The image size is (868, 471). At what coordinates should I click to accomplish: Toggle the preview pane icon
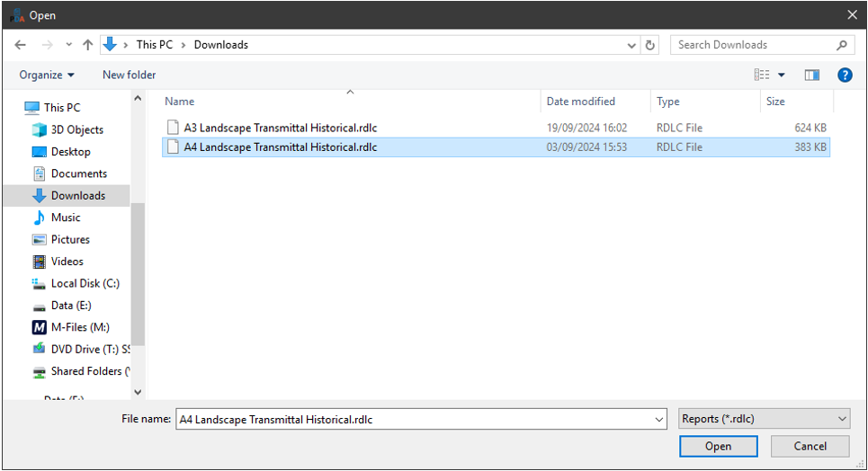click(x=811, y=76)
